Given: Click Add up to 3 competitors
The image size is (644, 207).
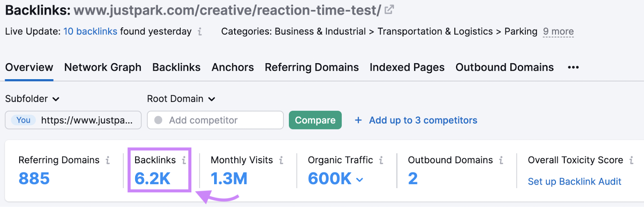Looking at the screenshot, I should coord(416,120).
